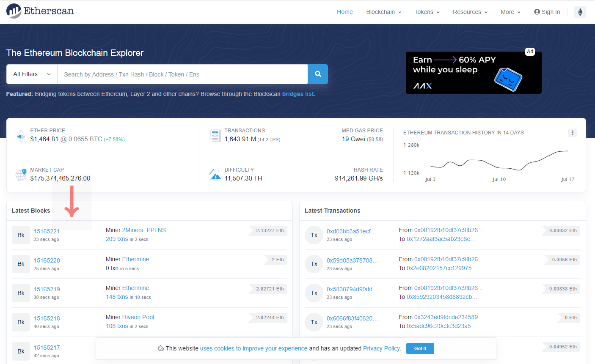Viewport: 595px width, 364px height.
Task: Open the More menu
Action: [510, 12]
